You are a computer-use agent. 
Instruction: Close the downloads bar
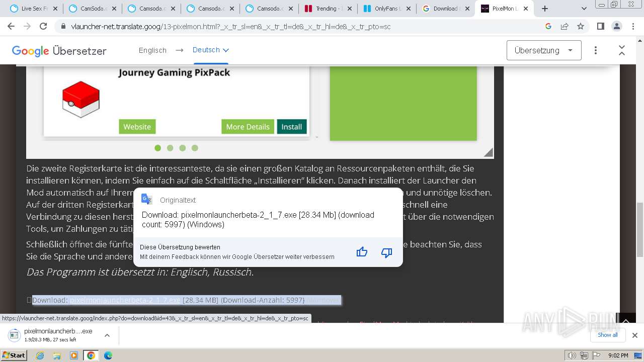coord(634,335)
